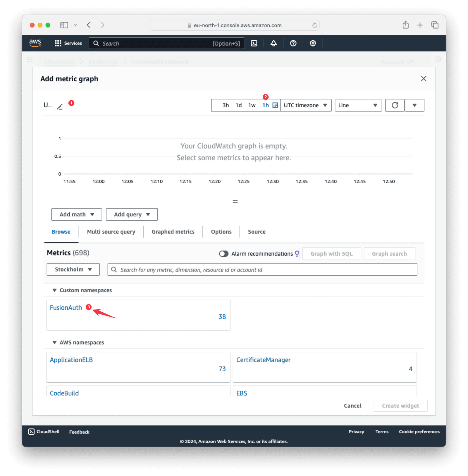Collapse the AWS namespaces section
This screenshot has height=476, width=468.
[x=54, y=342]
